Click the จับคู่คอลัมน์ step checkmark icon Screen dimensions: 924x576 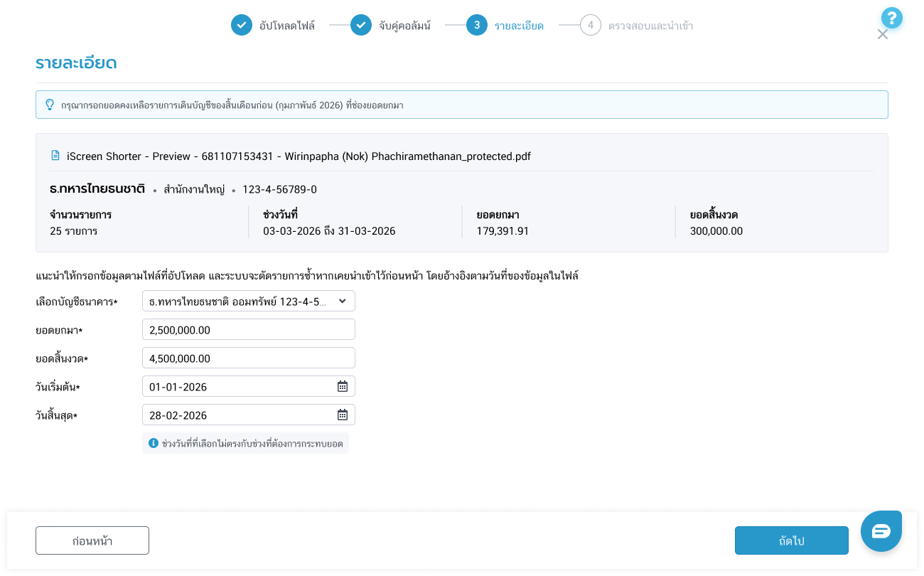click(x=361, y=26)
